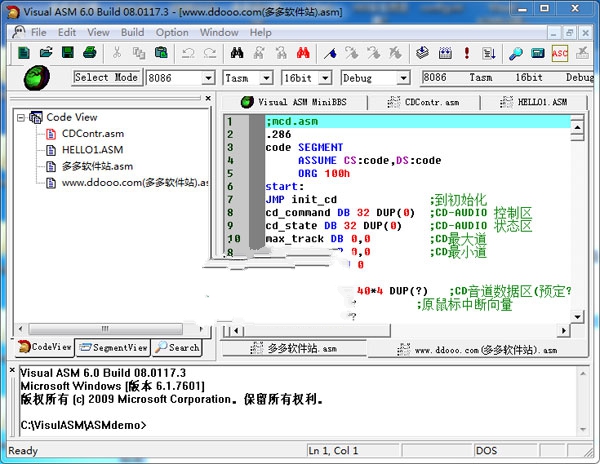The image size is (600, 464).
Task: Click the Paste clipboard icon
Action: pos(161,53)
